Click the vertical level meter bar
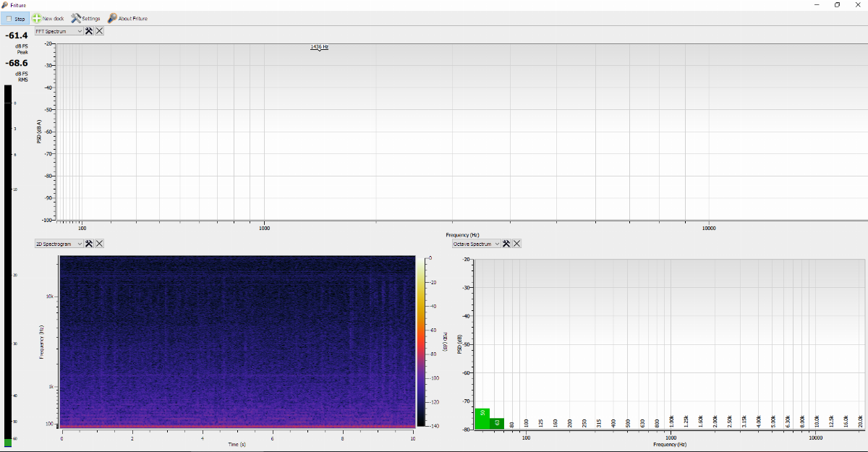868x452 pixels. point(8,265)
